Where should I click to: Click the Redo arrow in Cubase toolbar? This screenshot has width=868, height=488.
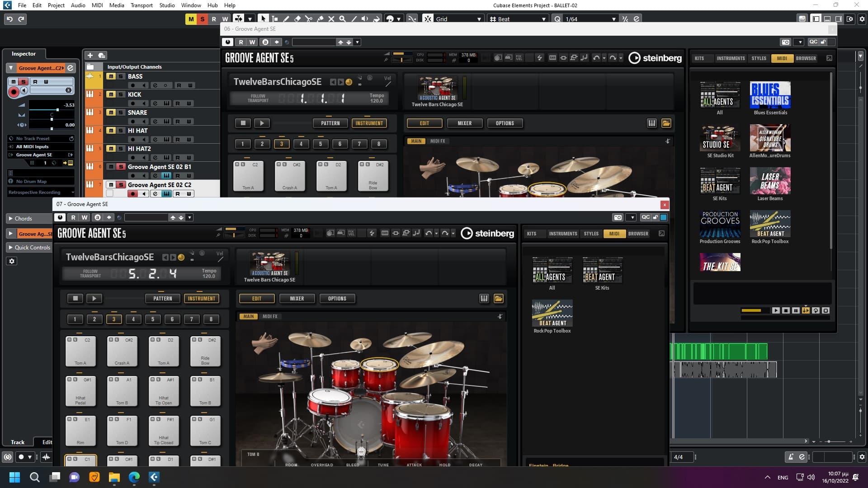[21, 19]
